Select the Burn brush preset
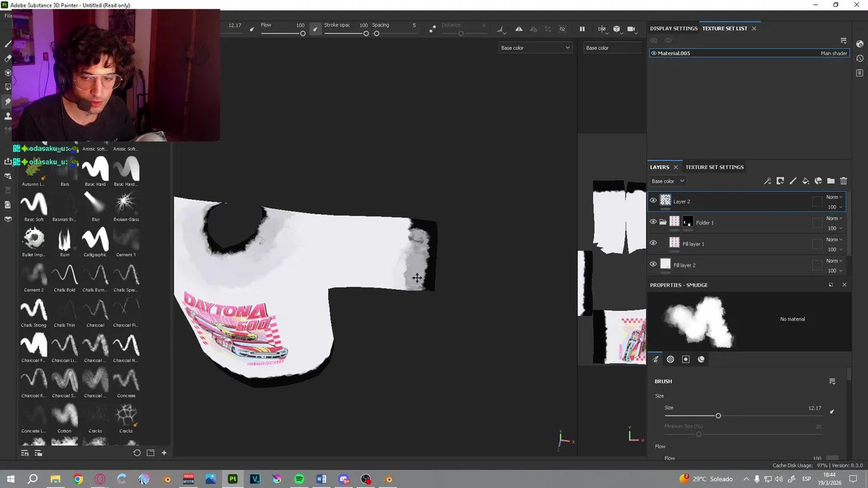The image size is (868, 488). (x=64, y=241)
